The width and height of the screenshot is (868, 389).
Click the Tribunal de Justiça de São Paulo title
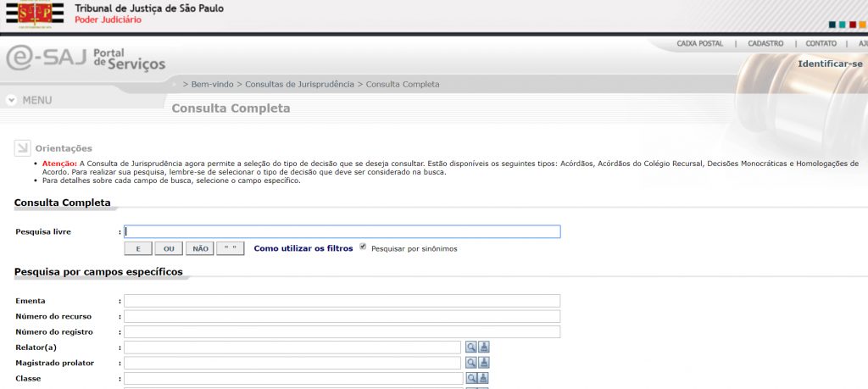click(149, 8)
